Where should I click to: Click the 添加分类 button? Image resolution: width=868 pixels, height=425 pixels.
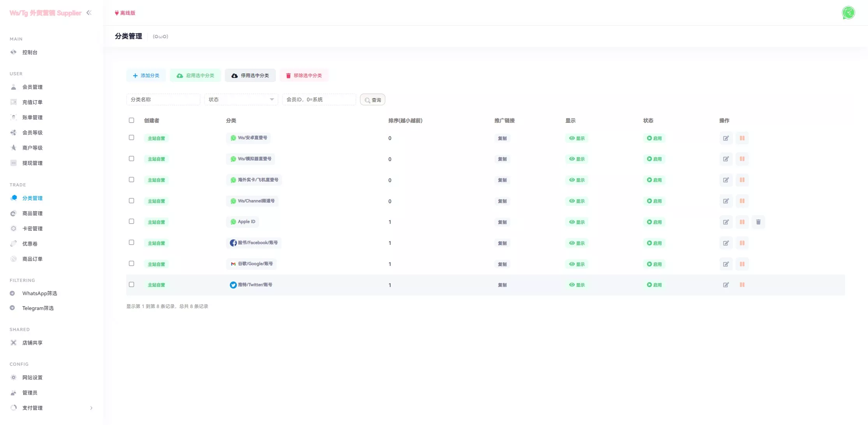[146, 76]
